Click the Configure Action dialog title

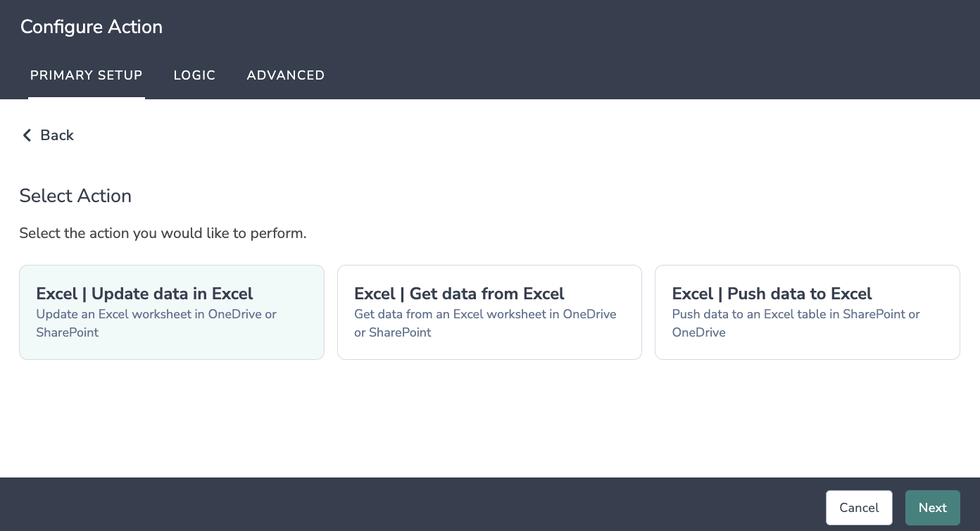tap(92, 27)
